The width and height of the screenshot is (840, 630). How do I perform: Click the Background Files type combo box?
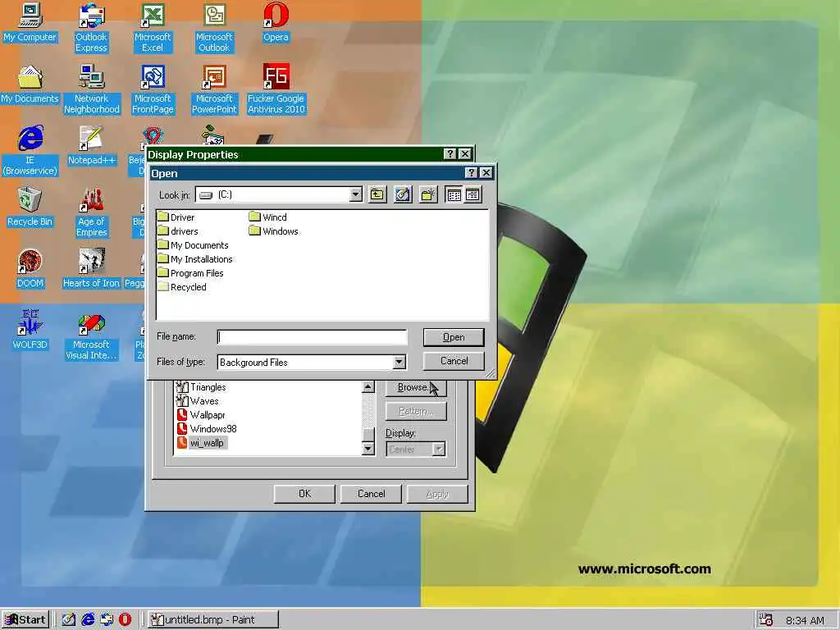click(311, 362)
